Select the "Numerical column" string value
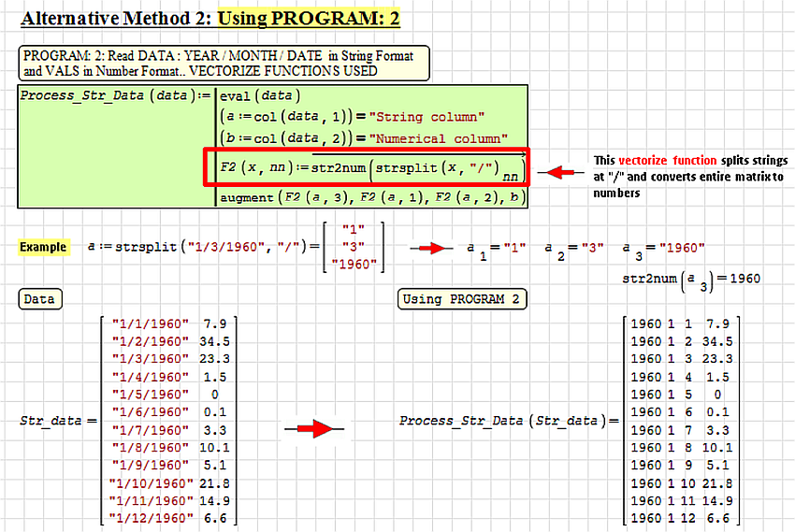 (438, 138)
